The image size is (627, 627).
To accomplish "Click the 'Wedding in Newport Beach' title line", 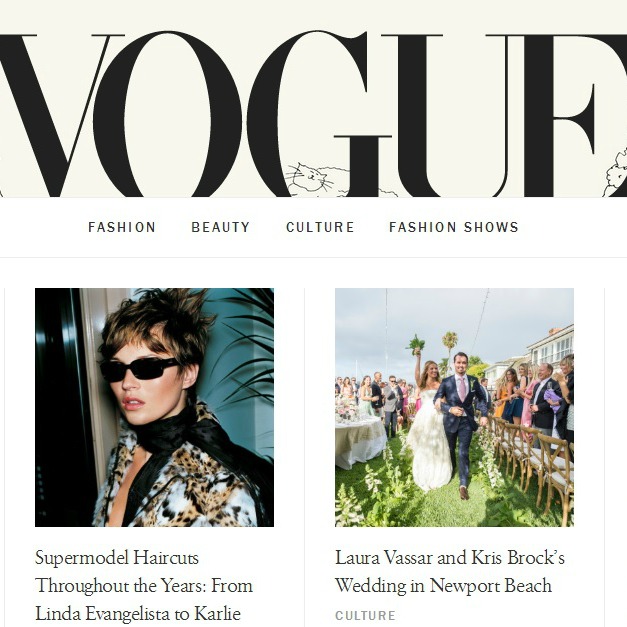I will point(443,585).
